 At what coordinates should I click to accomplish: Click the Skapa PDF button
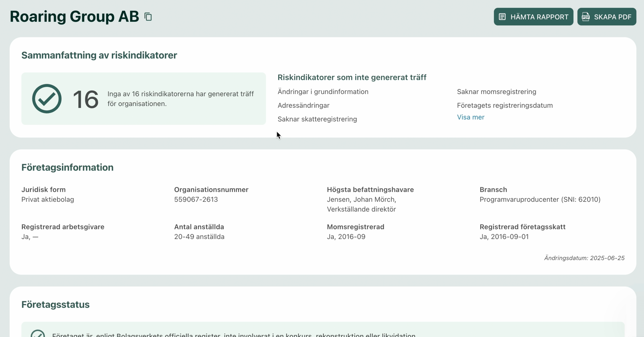pyautogui.click(x=606, y=17)
